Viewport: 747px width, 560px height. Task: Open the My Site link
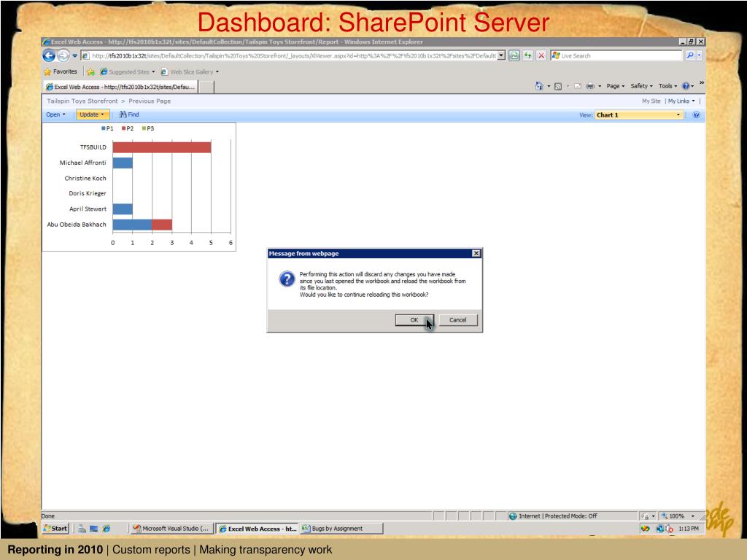[651, 101]
